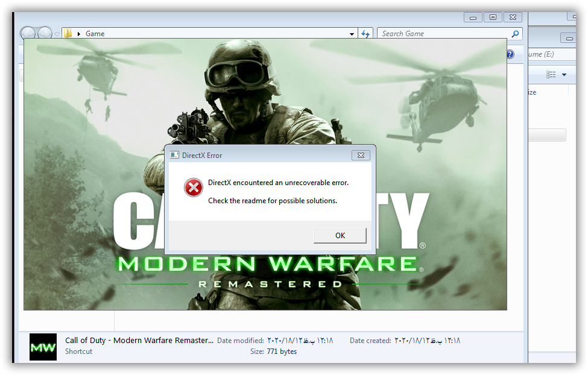588x375 pixels.
Task: Go back with the Explorer back button
Action: [x=28, y=33]
